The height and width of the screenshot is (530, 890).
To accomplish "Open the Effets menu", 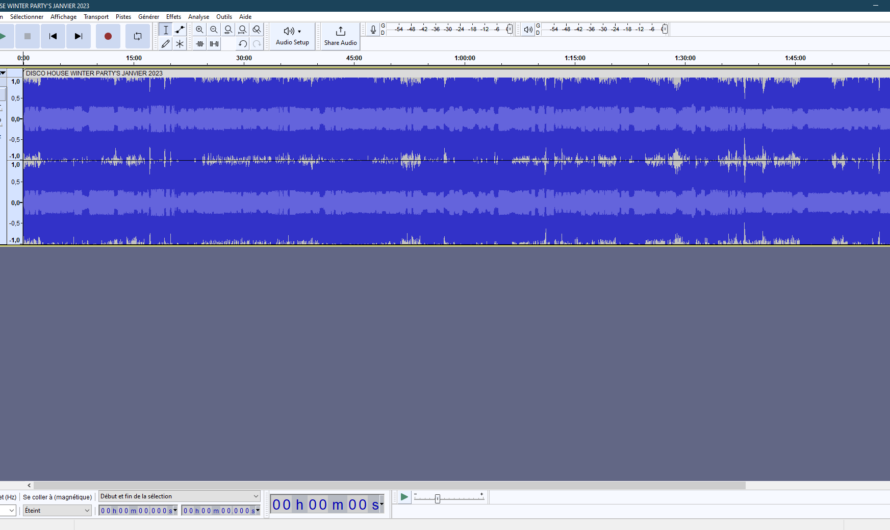I will 174,17.
